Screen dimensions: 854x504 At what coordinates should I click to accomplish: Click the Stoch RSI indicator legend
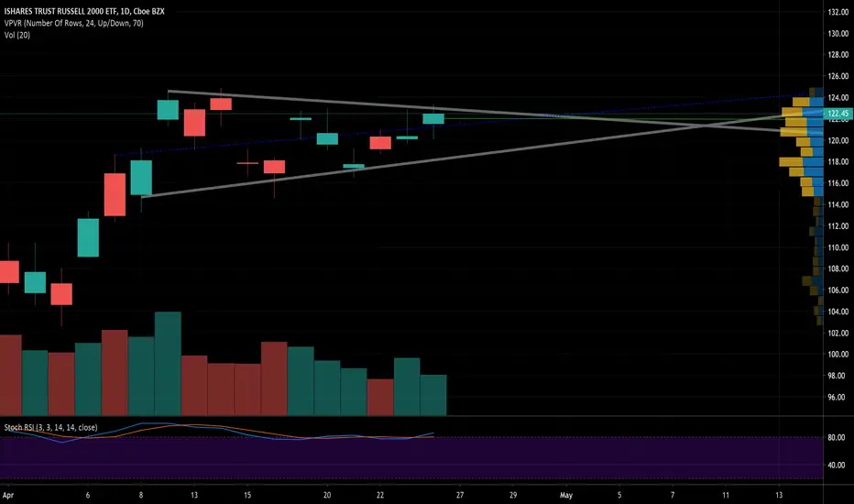click(50, 428)
